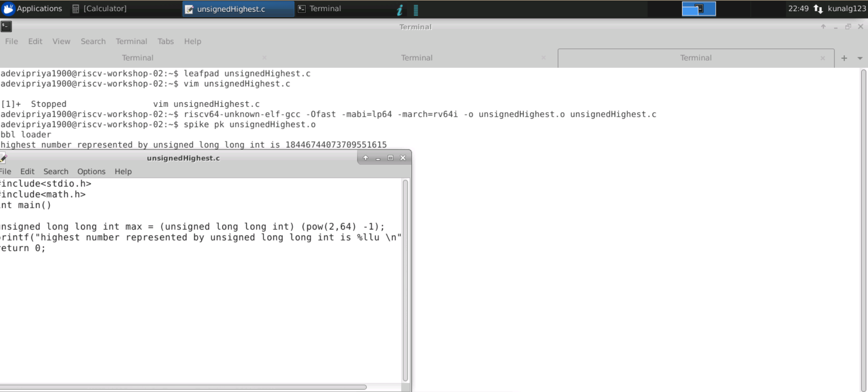Click the Terminal window keep-above arrow icon
Viewport: 868px width, 392px height.
[x=823, y=27]
